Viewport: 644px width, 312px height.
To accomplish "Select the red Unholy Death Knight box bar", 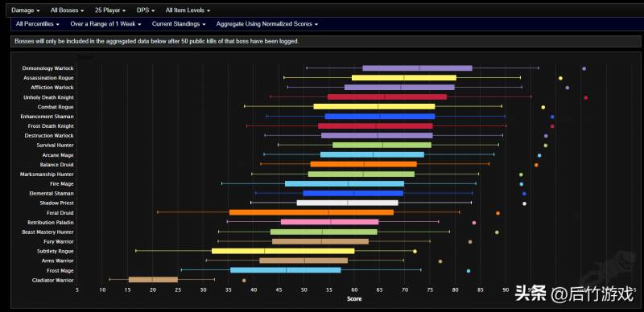I will click(x=387, y=97).
